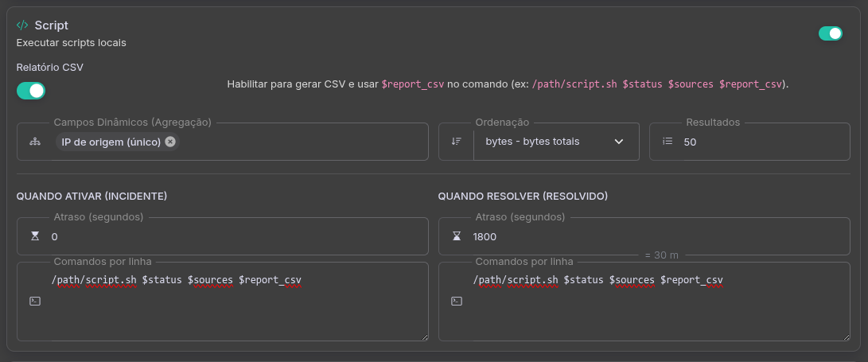Click the hourglass icon in incident delay
The height and width of the screenshot is (362, 868).
point(34,236)
